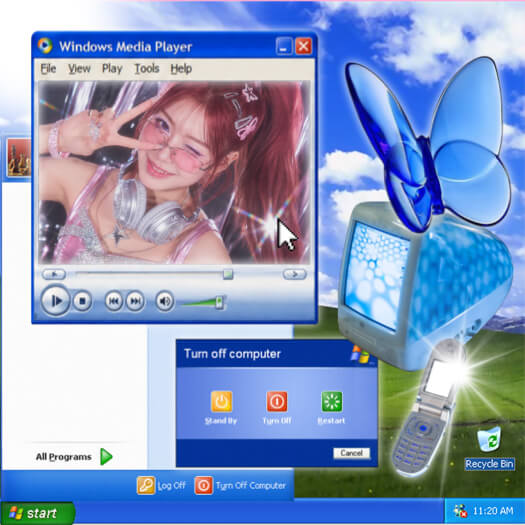Click the Stop button in Media Player

[82, 301]
